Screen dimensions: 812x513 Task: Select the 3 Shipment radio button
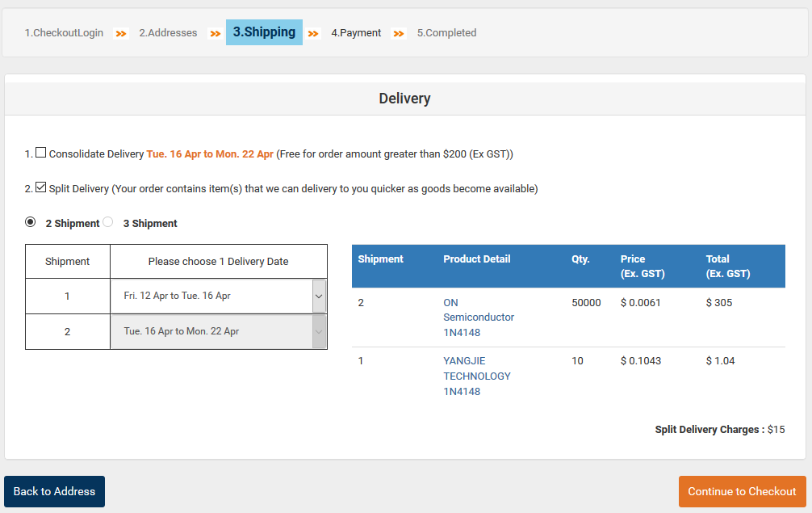107,221
